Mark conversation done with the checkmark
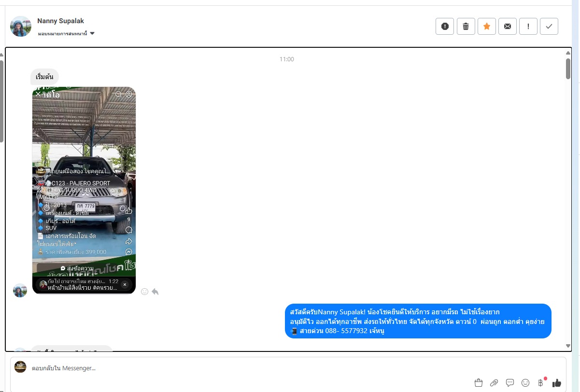Image resolution: width=580 pixels, height=392 pixels. point(549,27)
